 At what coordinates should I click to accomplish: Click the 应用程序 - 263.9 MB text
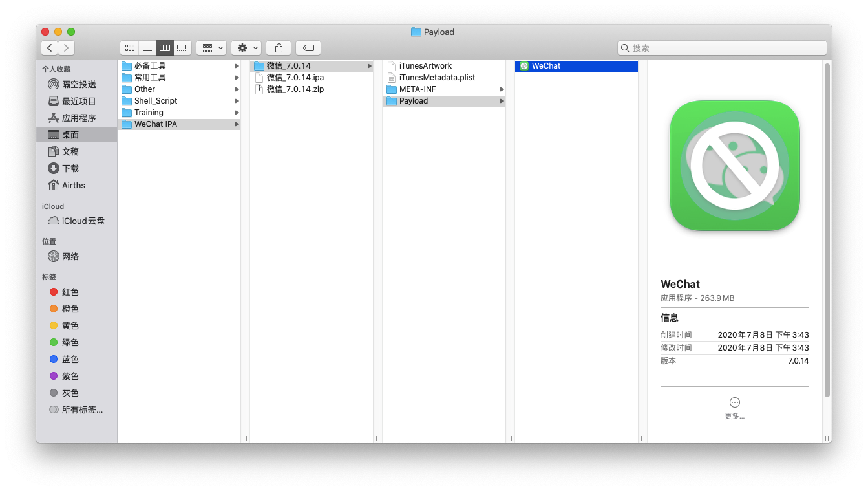point(697,298)
